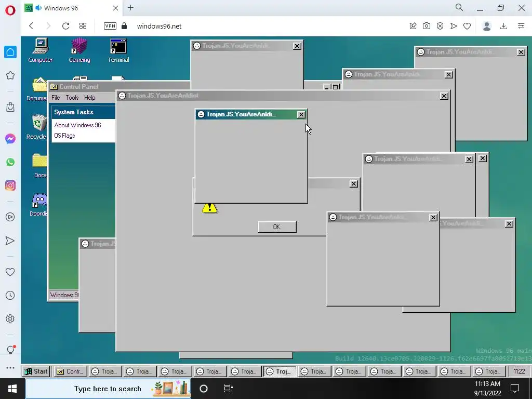
Task: Close the large Trojan.JS.YouAreAnIdiot window
Action: click(444, 96)
